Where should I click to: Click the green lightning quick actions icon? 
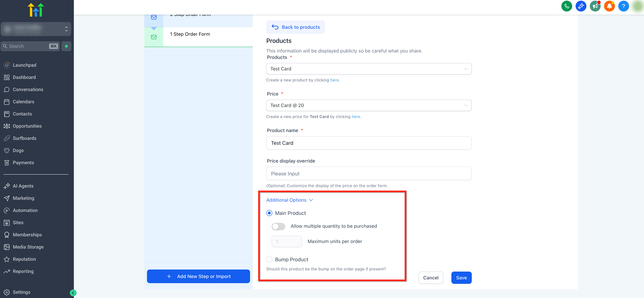(x=66, y=46)
